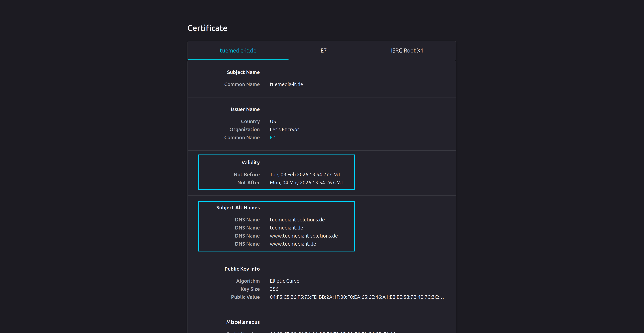The width and height of the screenshot is (644, 333).
Task: Select the Subject Name section heading
Action: pyautogui.click(x=243, y=72)
